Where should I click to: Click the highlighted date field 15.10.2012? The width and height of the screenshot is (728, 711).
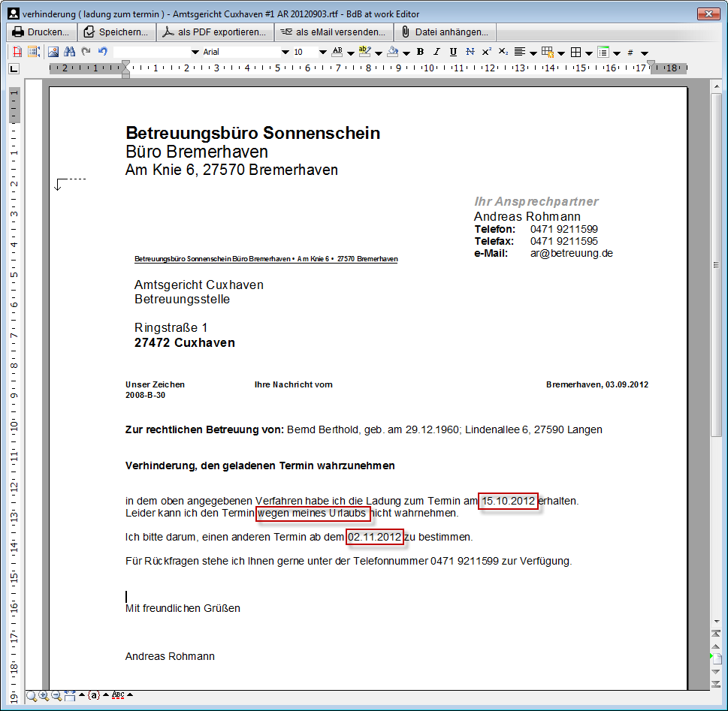pyautogui.click(x=509, y=502)
